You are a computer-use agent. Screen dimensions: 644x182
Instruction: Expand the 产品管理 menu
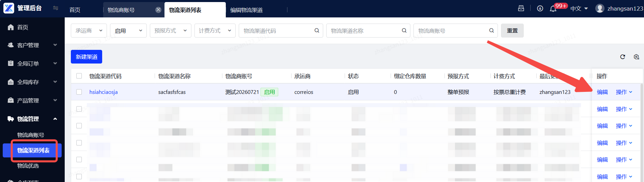55,100
